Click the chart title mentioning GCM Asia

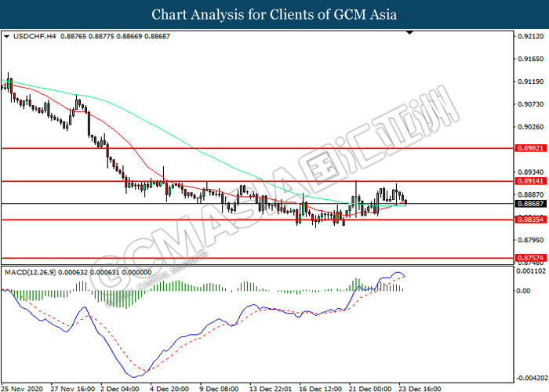point(274,15)
